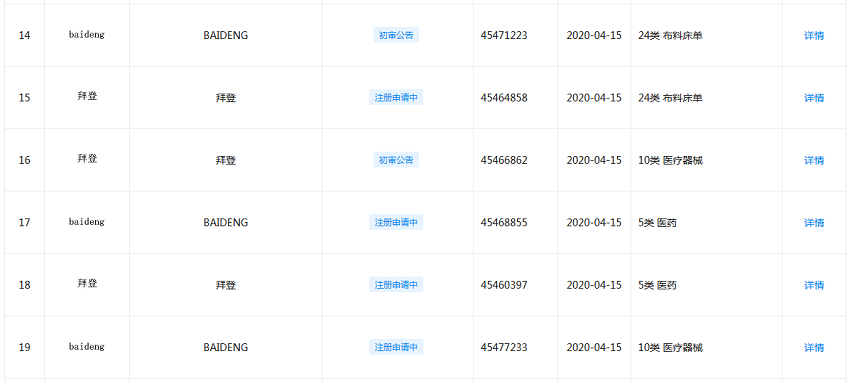
Task: Click 5类 医药 in row 17
Action: tap(658, 223)
